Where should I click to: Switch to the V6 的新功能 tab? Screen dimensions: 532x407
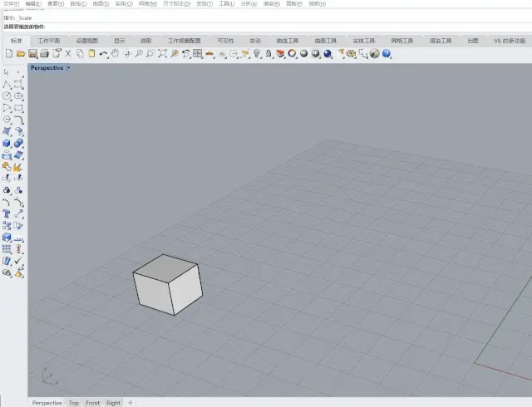click(510, 41)
